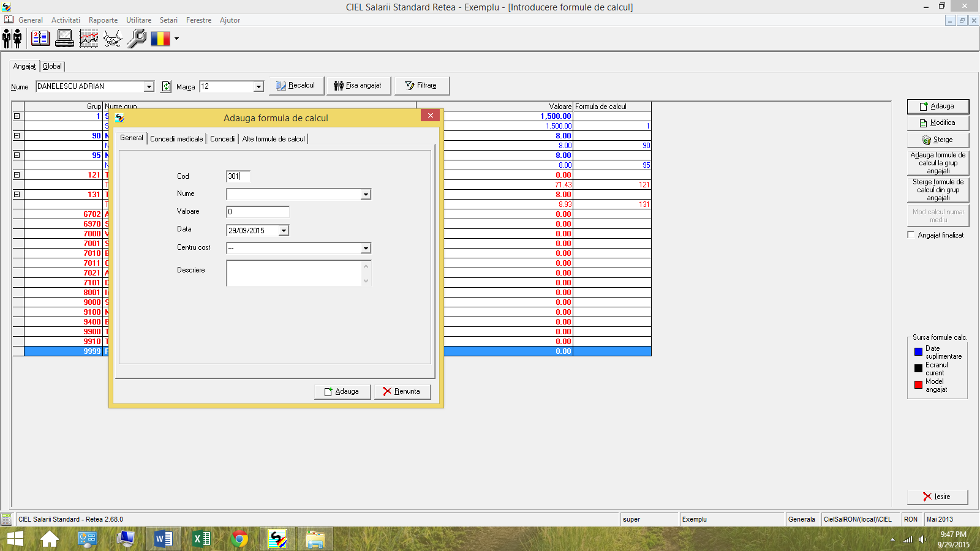Collapse the group 90 row
This screenshot has width=980, height=551.
pos(17,136)
